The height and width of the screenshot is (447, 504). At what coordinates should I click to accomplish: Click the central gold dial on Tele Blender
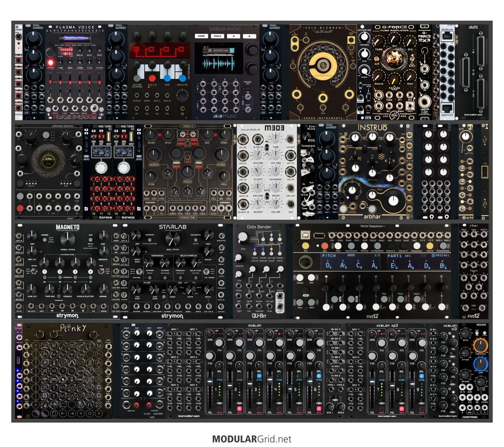(x=322, y=66)
